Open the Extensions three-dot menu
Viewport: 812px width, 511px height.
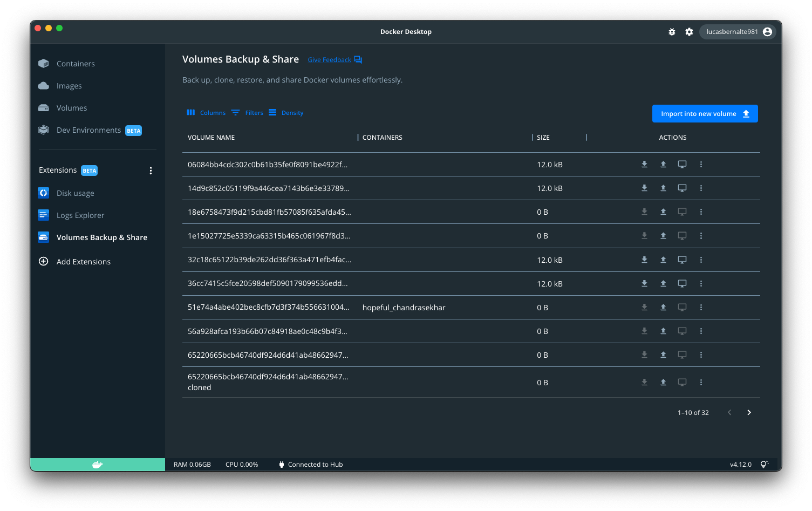click(x=151, y=171)
